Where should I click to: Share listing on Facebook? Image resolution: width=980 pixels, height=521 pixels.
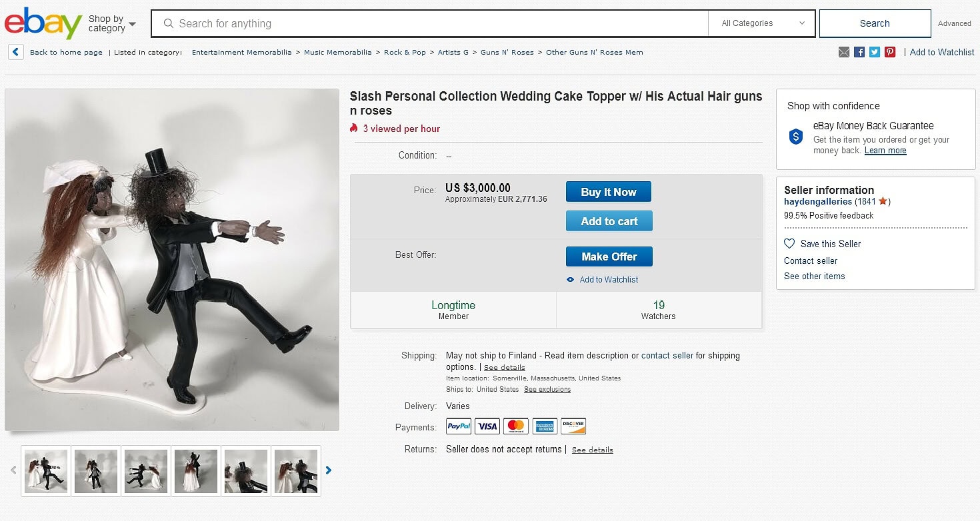(x=859, y=52)
